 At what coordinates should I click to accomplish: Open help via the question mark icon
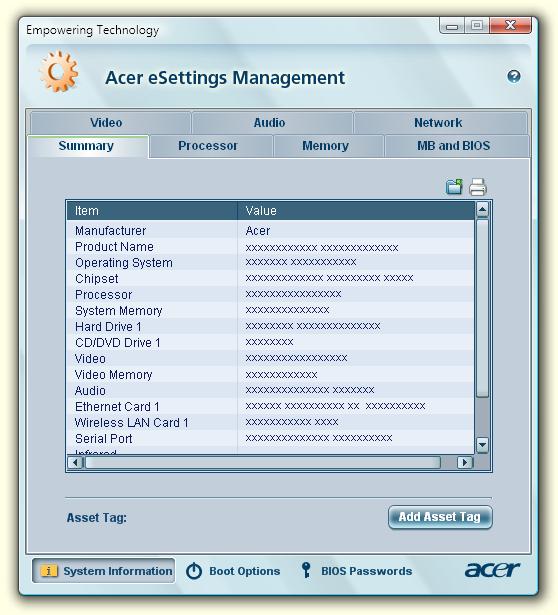(513, 76)
